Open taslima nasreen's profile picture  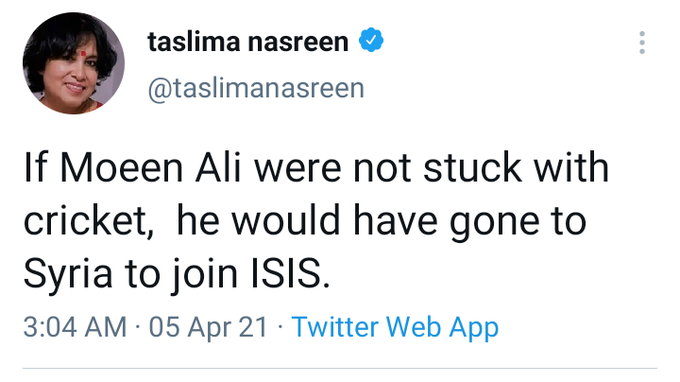click(x=74, y=63)
